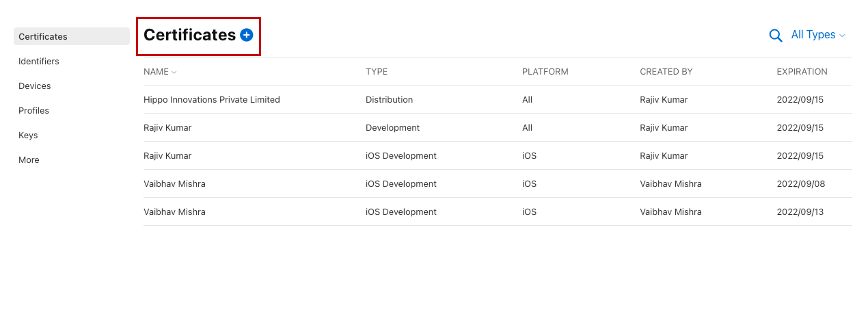This screenshot has height=321, width=868.
Task: Go to the Devices section
Action: [35, 86]
